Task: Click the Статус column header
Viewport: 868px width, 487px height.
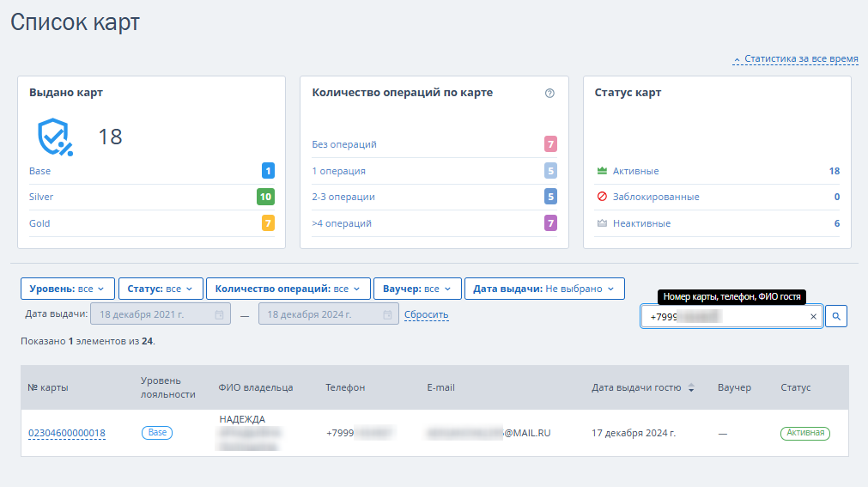Action: pos(796,387)
